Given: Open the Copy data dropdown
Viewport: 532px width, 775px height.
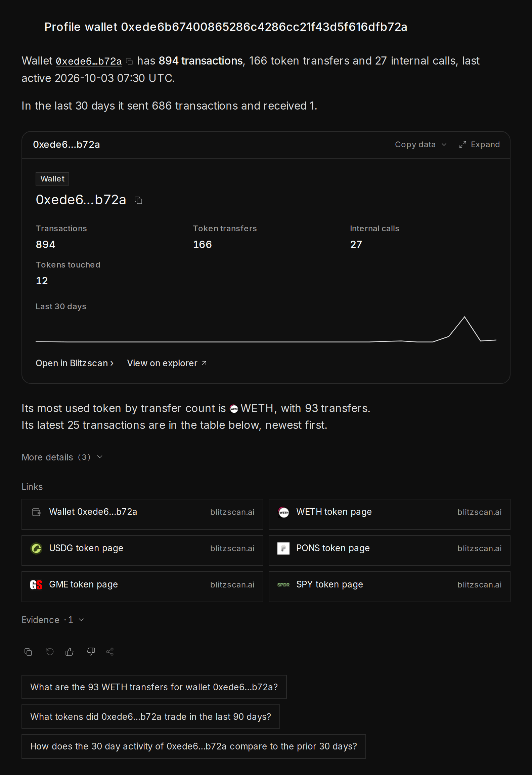Looking at the screenshot, I should coord(420,145).
